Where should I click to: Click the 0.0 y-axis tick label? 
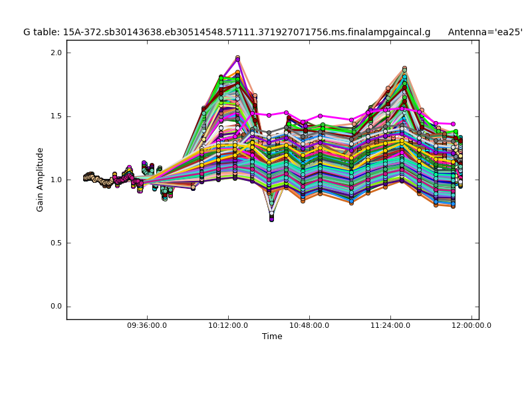coord(56,307)
